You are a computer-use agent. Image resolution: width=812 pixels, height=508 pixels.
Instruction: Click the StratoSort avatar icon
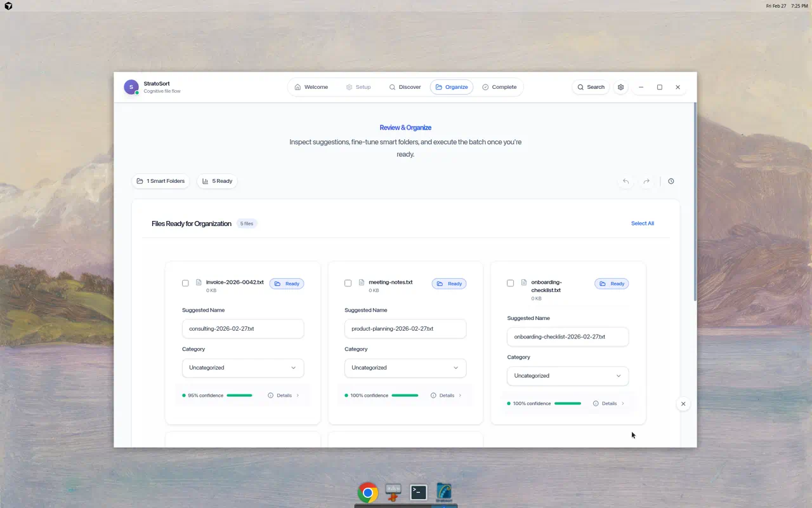click(131, 88)
